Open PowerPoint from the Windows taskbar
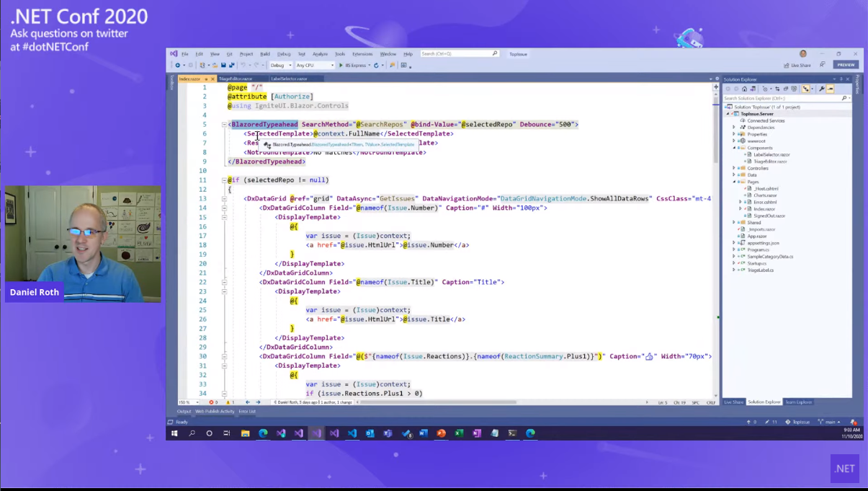Image resolution: width=868 pixels, height=491 pixels. click(441, 433)
